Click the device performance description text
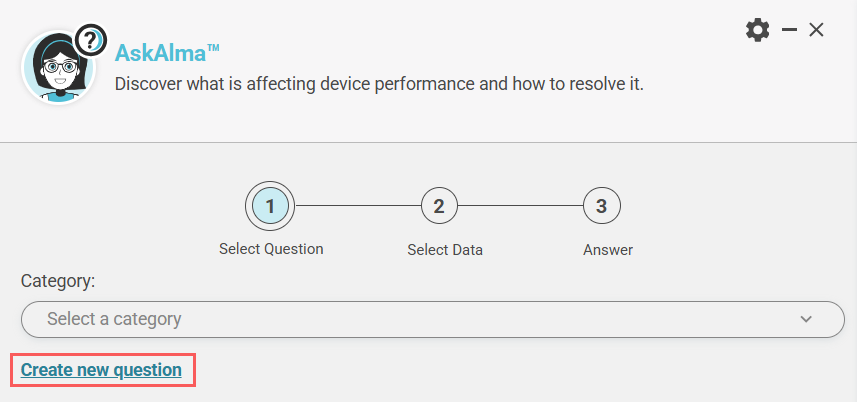 pos(379,83)
